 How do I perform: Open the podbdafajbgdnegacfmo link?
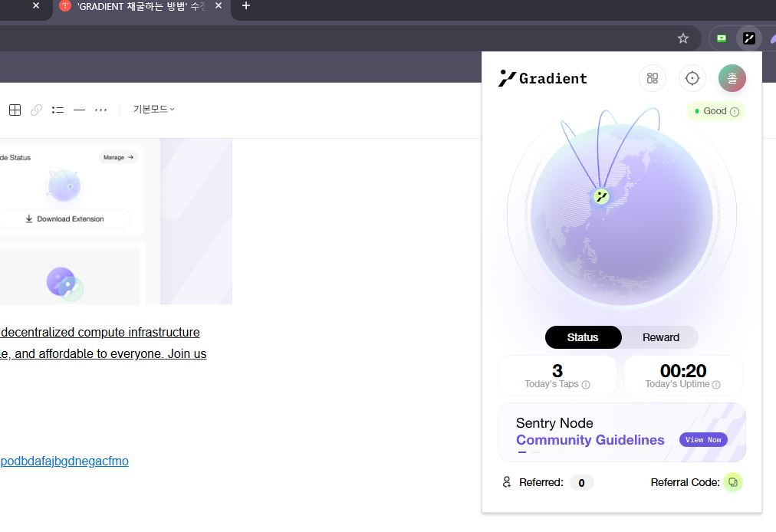[64, 461]
